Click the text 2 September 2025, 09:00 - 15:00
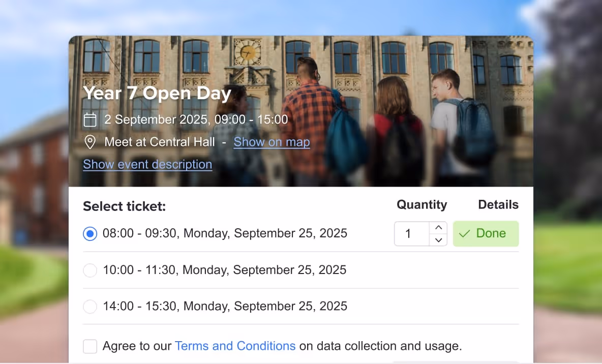Viewport: 602px width, 364px height. click(196, 119)
